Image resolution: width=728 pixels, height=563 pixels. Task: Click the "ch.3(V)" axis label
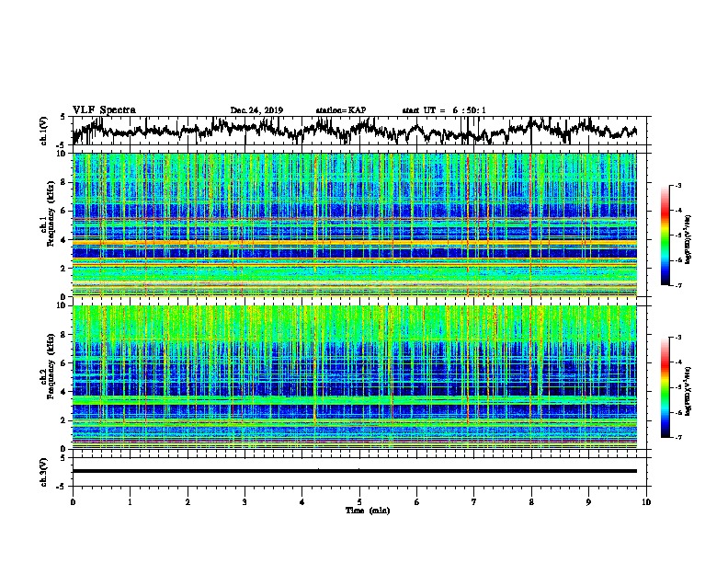(44, 472)
